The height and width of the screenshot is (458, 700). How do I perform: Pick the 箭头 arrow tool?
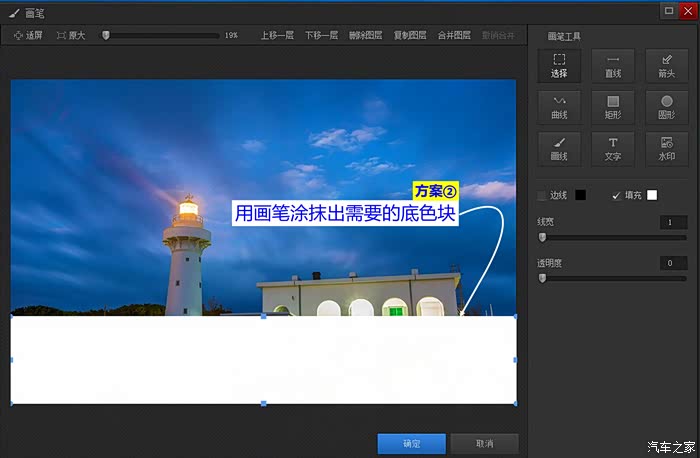point(666,65)
